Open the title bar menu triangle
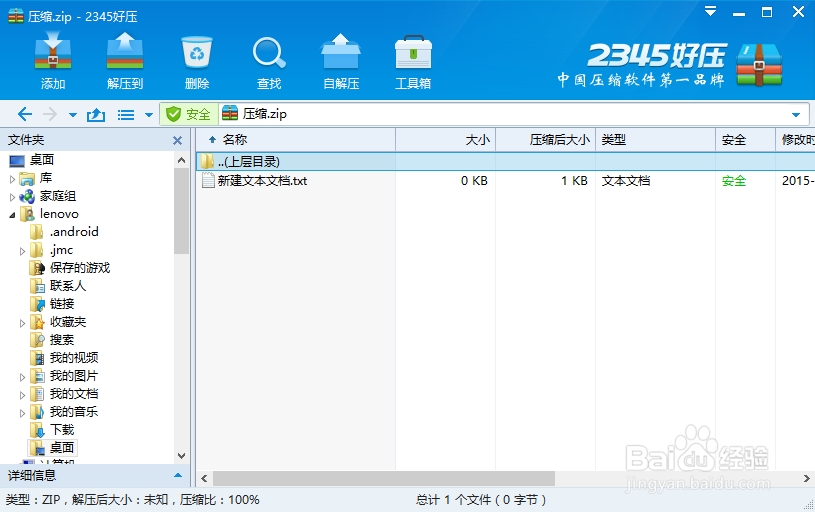The width and height of the screenshot is (815, 512). tap(711, 11)
